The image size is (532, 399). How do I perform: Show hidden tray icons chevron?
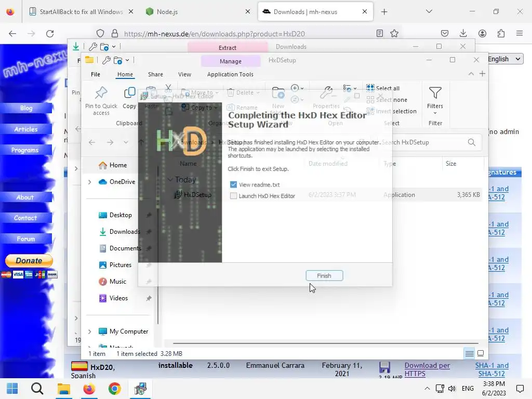(x=427, y=389)
